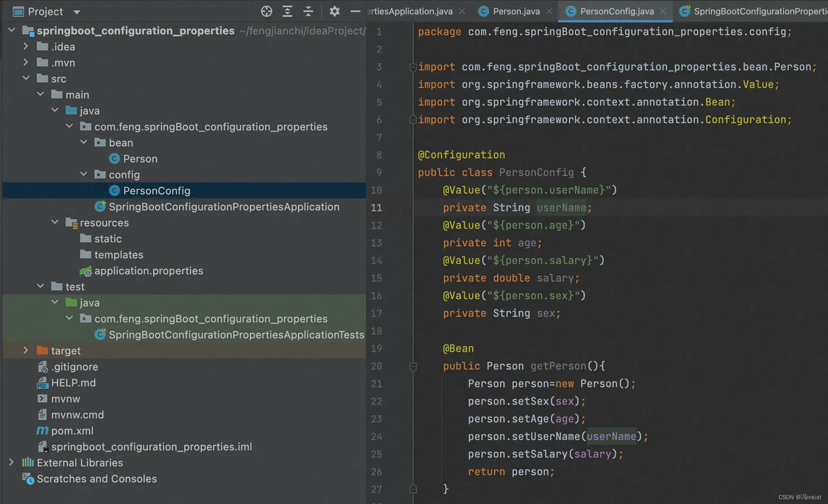This screenshot has height=504, width=828.
Task: Click the target folder icon
Action: tap(43, 350)
